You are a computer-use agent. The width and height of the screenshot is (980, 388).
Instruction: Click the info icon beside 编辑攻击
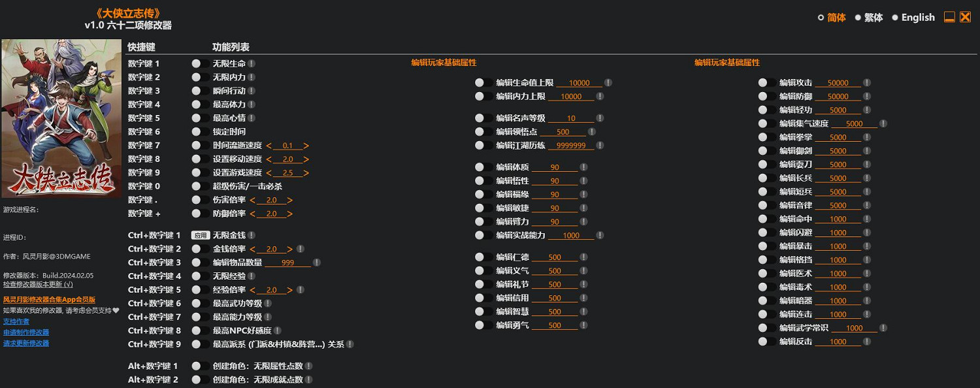867,83
